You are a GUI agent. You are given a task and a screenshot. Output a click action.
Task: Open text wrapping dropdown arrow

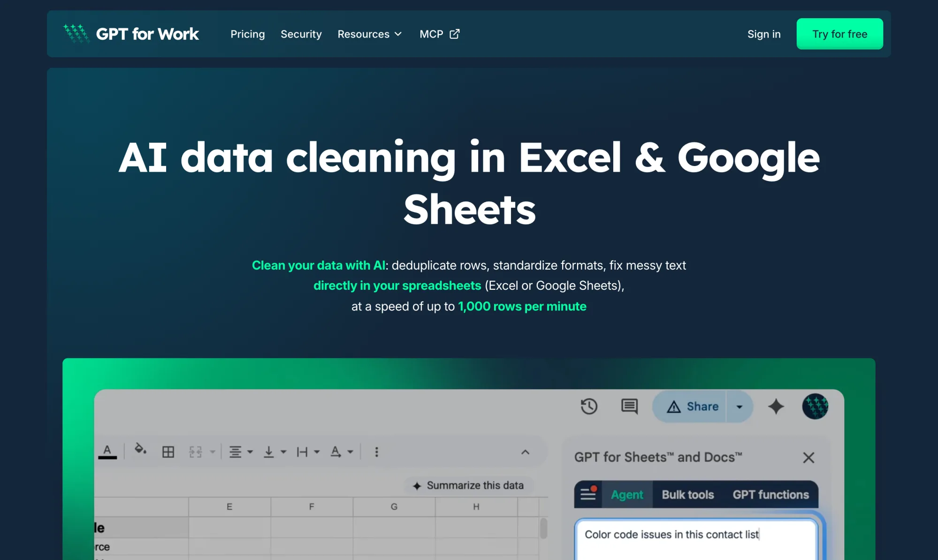pos(317,452)
